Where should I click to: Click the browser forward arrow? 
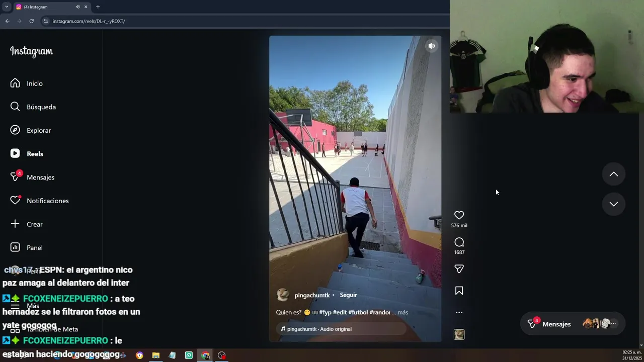19,21
